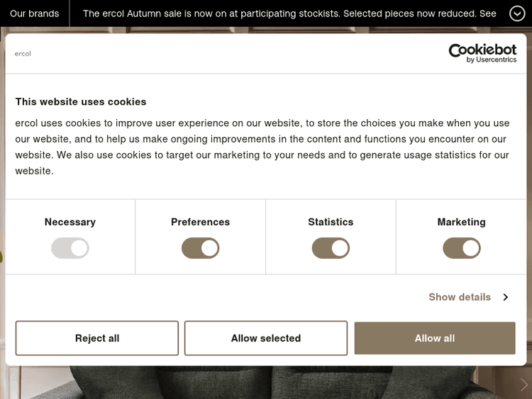Click the cookie description paragraph text
The width and height of the screenshot is (532, 399).
pos(262,147)
